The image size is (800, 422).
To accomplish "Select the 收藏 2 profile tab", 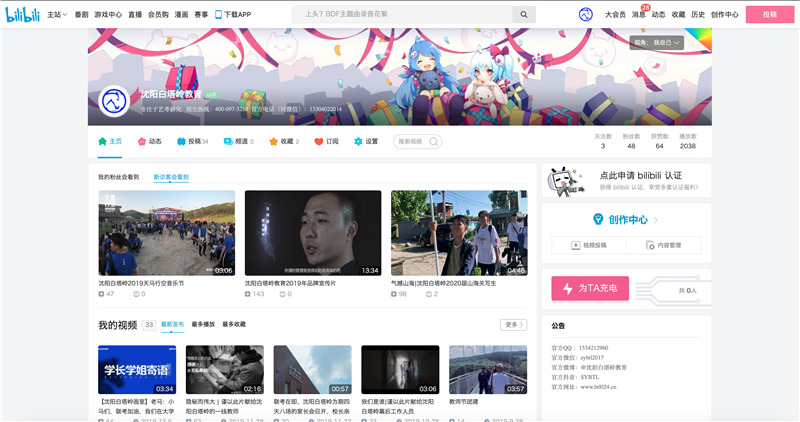I will (x=284, y=141).
